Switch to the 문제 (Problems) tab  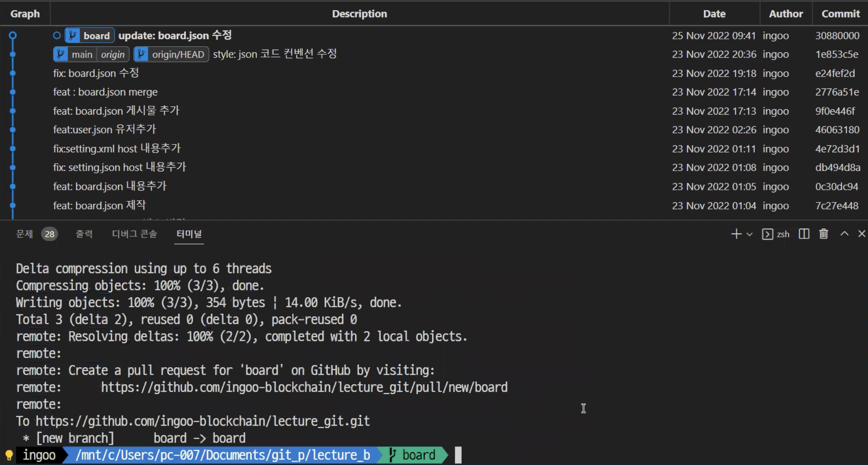click(x=24, y=234)
